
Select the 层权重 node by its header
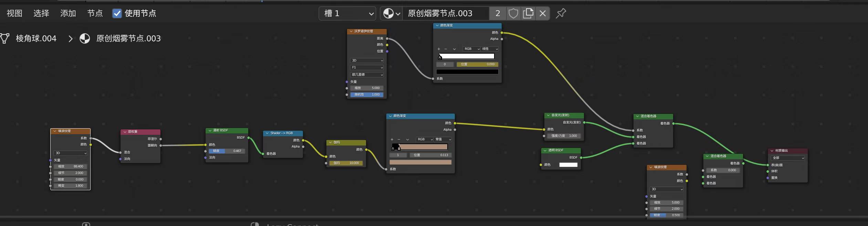point(140,132)
